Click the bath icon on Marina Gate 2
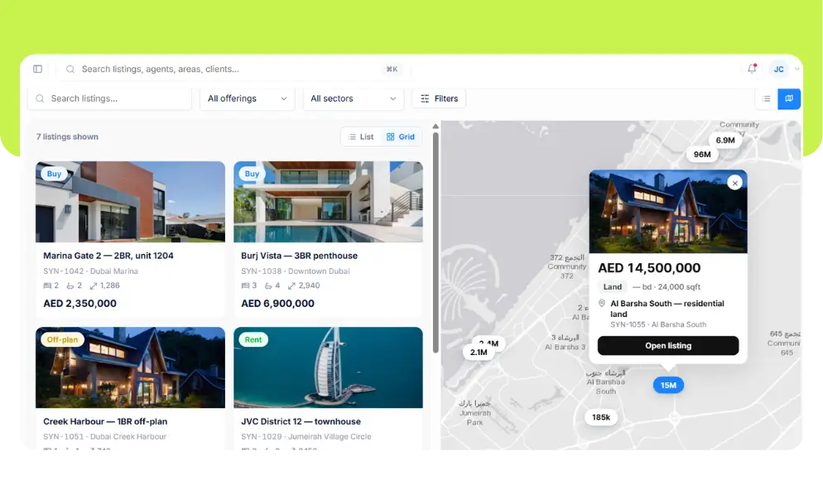 (x=70, y=286)
